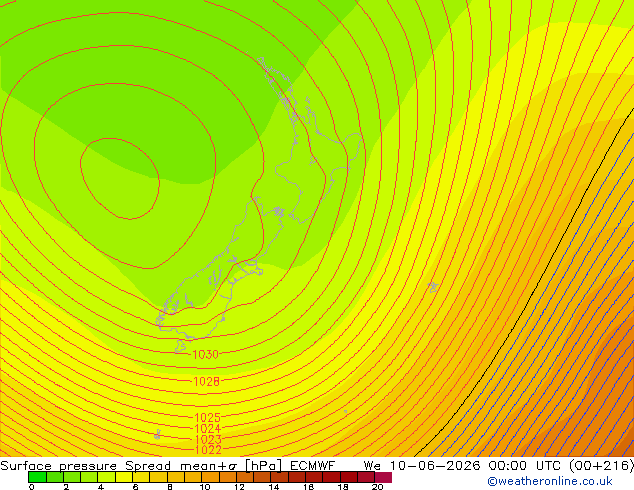Click the 1024 isobar label

pyautogui.click(x=207, y=428)
